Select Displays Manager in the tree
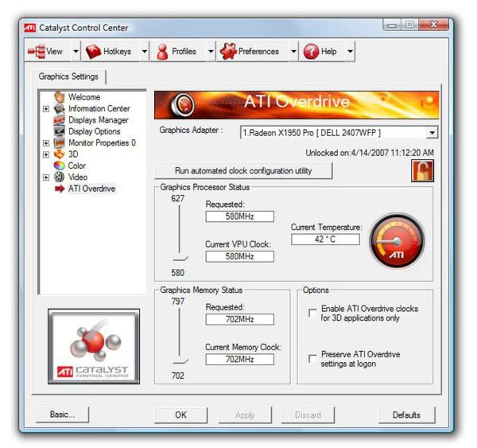Screen dimensions: 477x448 pos(98,120)
